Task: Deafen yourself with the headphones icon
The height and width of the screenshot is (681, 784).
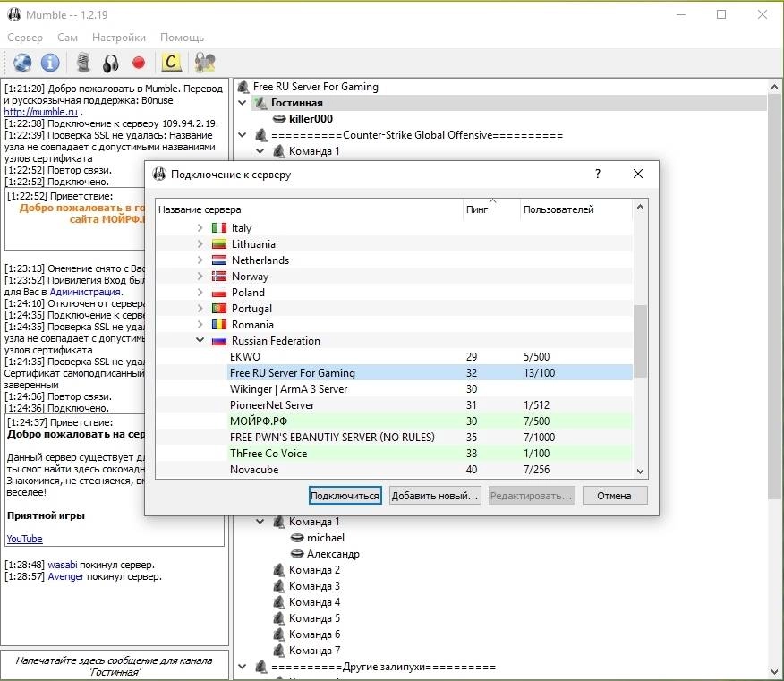Action: point(110,64)
